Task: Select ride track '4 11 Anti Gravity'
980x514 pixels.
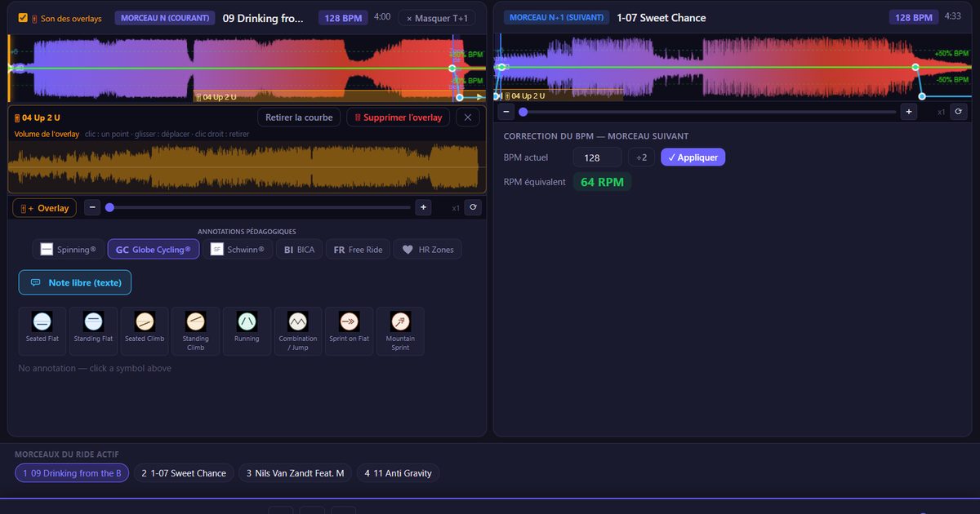Action: [x=398, y=473]
